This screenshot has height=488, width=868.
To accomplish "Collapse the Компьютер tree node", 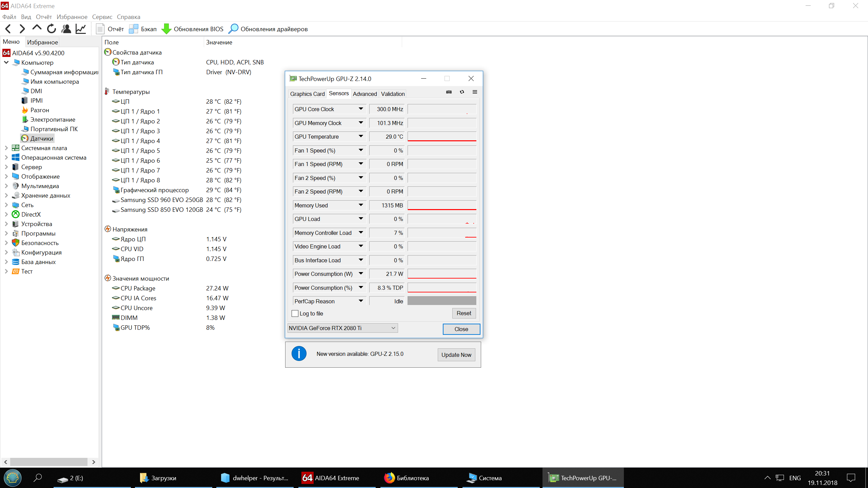I will [x=6, y=62].
